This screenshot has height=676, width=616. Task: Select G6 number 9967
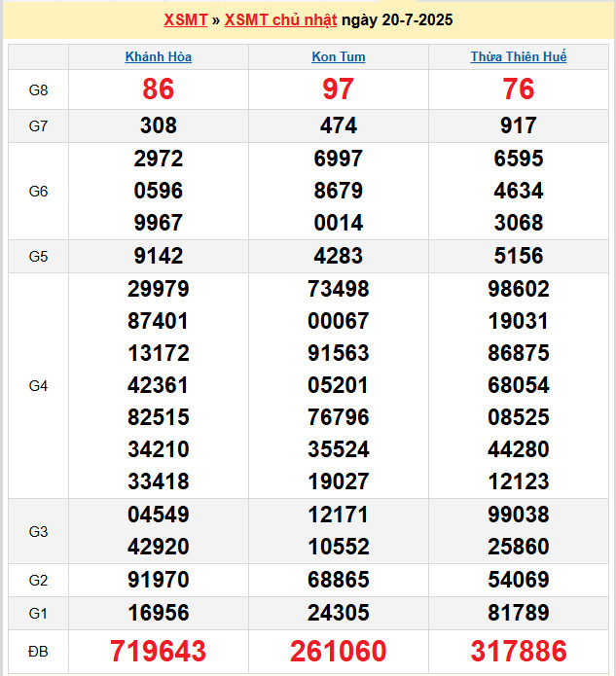[159, 223]
